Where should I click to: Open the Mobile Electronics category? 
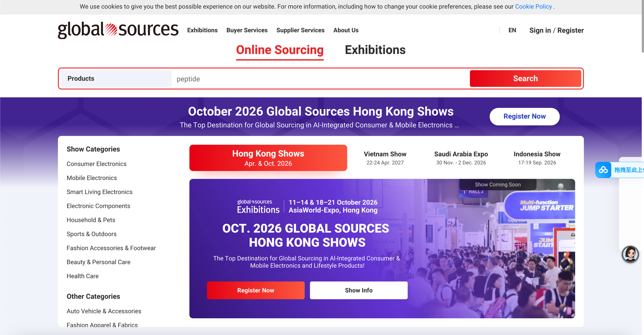click(x=92, y=178)
